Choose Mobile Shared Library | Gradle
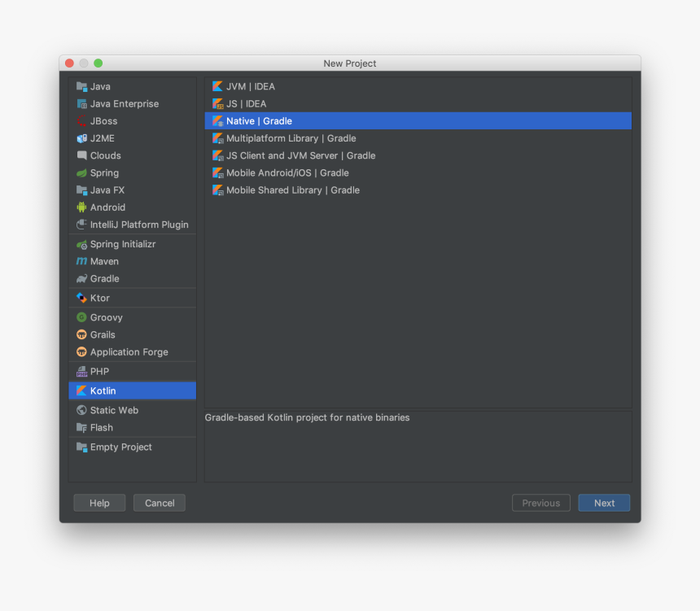The width and height of the screenshot is (700, 611). [x=418, y=190]
